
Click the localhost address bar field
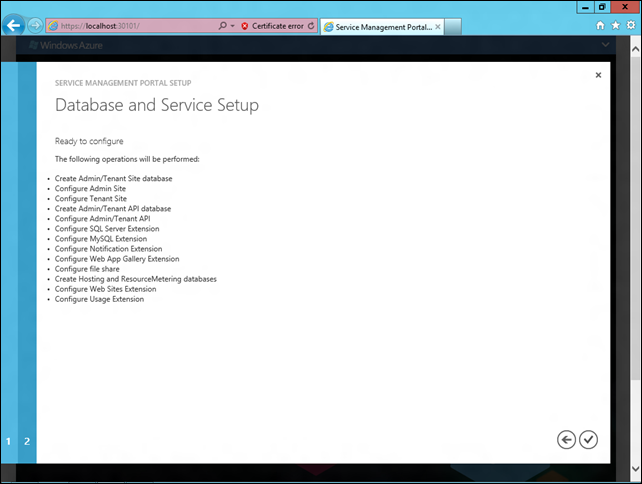(x=130, y=25)
